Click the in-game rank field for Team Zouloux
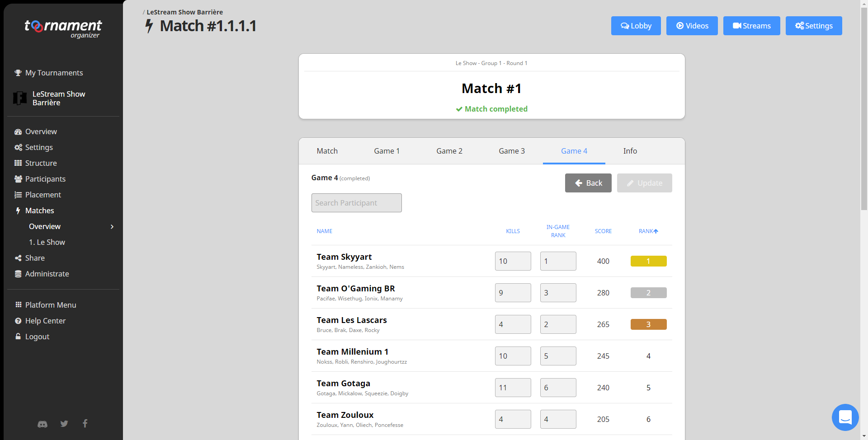The height and width of the screenshot is (440, 868). tap(558, 419)
